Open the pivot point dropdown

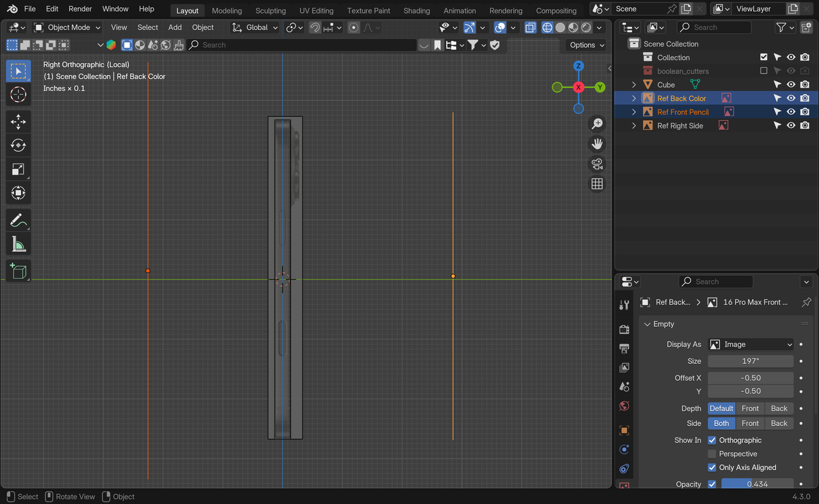click(294, 28)
